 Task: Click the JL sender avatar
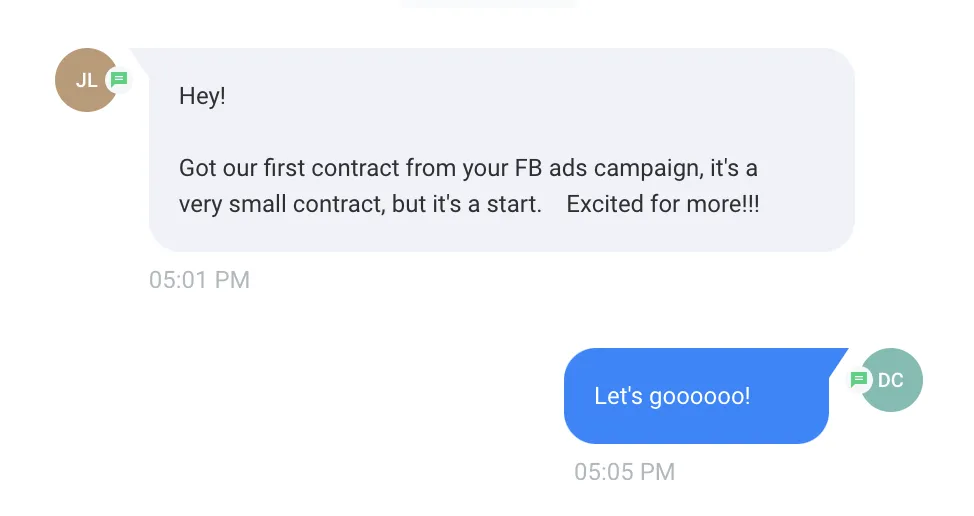coord(85,80)
